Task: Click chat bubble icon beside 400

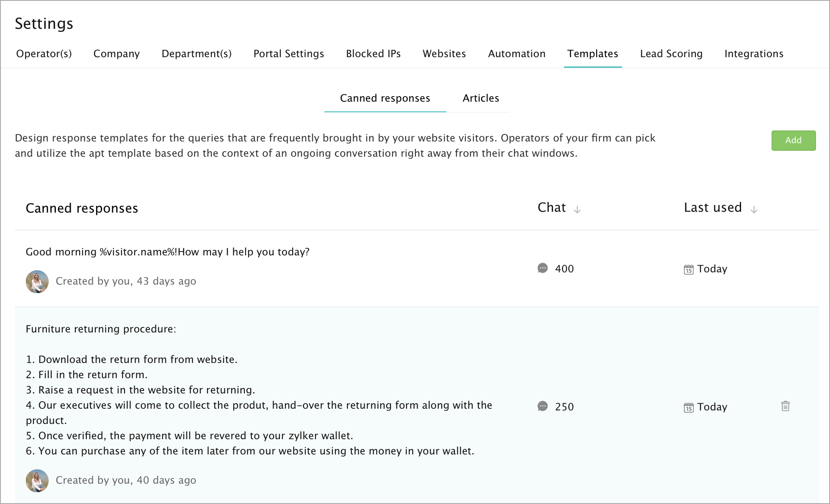Action: (542, 268)
